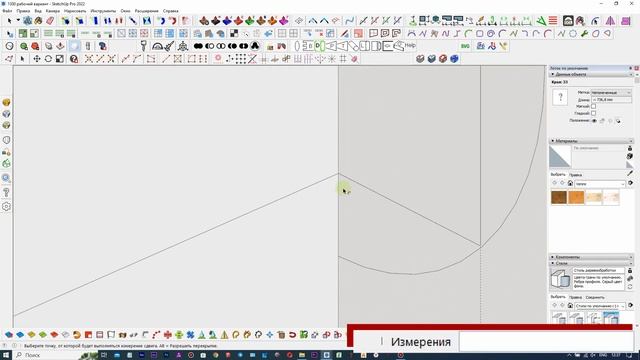Click the Windows Start button

tap(6, 356)
